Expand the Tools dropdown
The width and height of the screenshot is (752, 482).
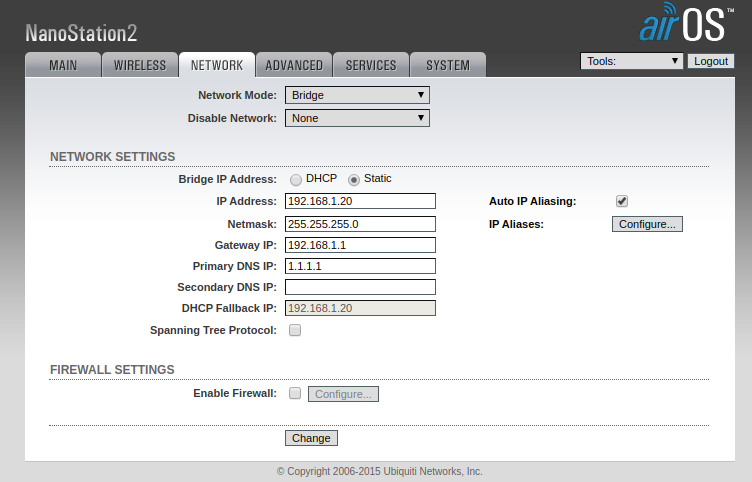pos(631,61)
